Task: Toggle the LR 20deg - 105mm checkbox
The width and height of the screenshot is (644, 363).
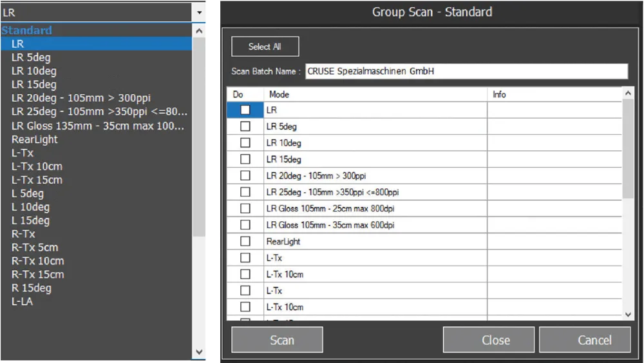Action: tap(245, 175)
